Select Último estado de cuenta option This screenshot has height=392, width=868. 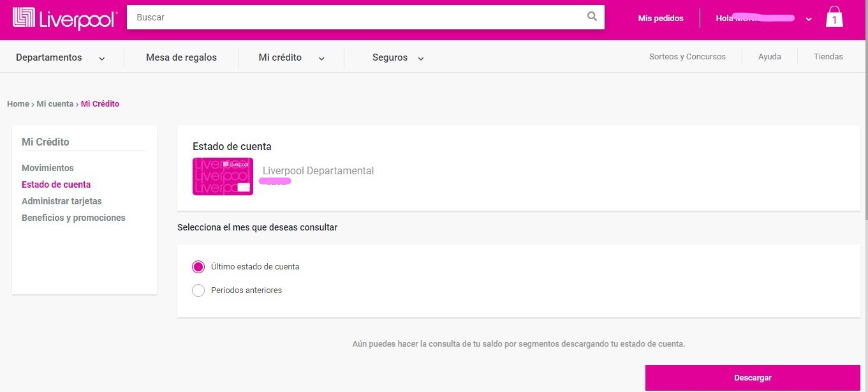pyautogui.click(x=198, y=267)
